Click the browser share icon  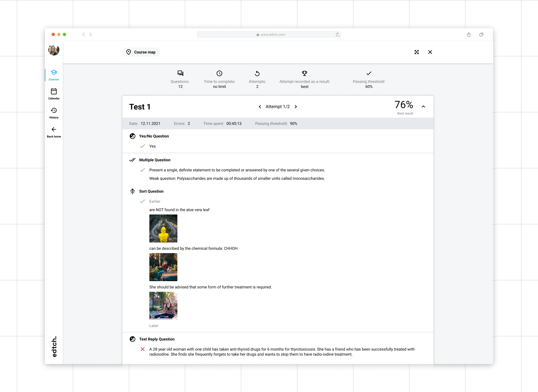[469, 34]
